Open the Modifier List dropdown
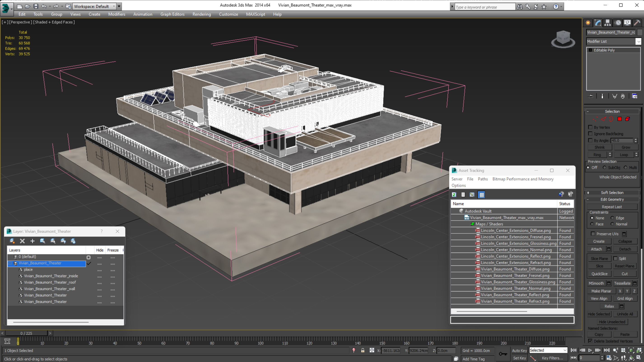Viewport: 644px width, 362px height. (x=639, y=41)
